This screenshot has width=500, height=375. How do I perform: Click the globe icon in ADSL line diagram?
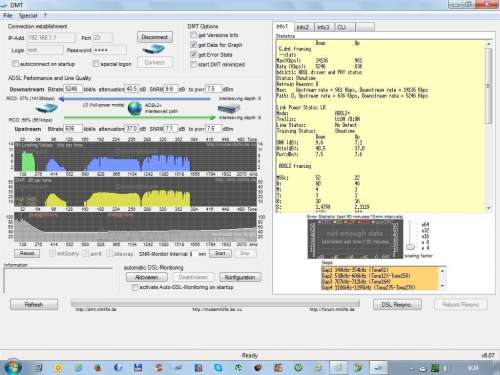pos(135,108)
